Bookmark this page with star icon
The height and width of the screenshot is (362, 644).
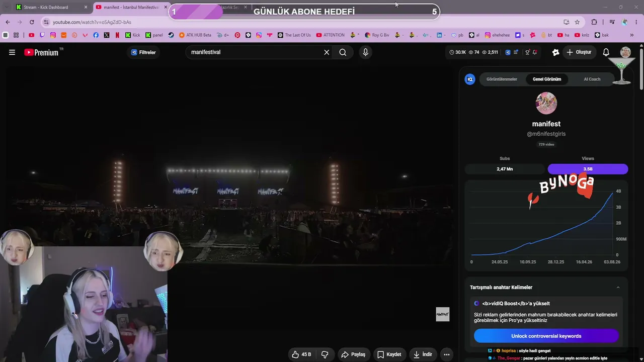[x=577, y=22]
